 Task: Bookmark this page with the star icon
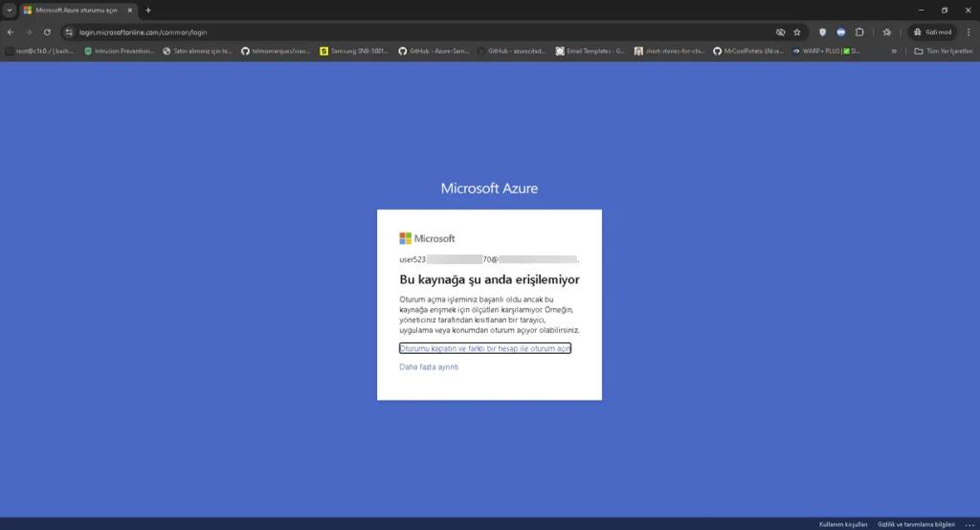coord(797,32)
